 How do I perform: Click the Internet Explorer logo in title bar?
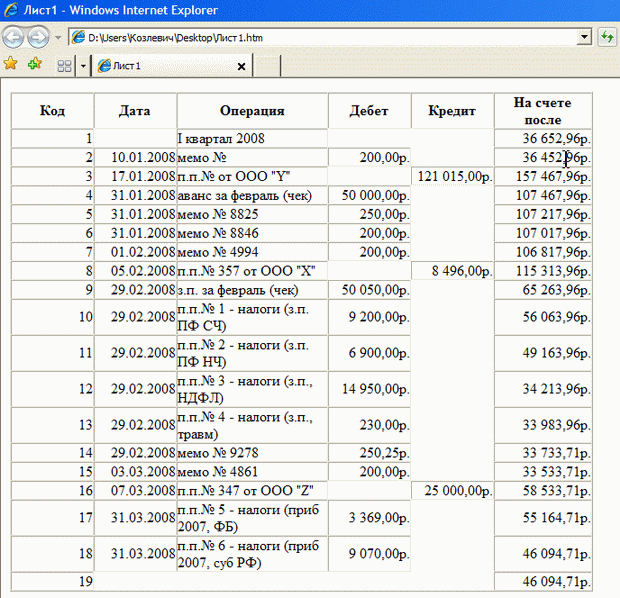tap(10, 9)
